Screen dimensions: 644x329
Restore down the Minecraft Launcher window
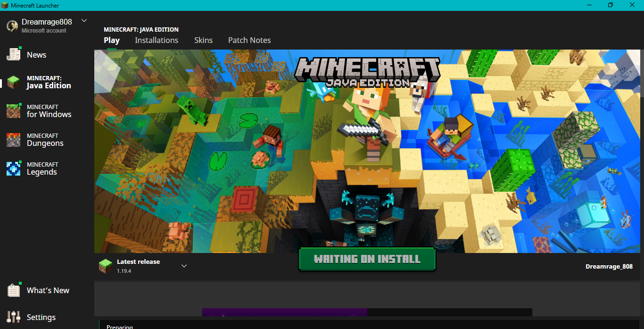click(611, 5)
